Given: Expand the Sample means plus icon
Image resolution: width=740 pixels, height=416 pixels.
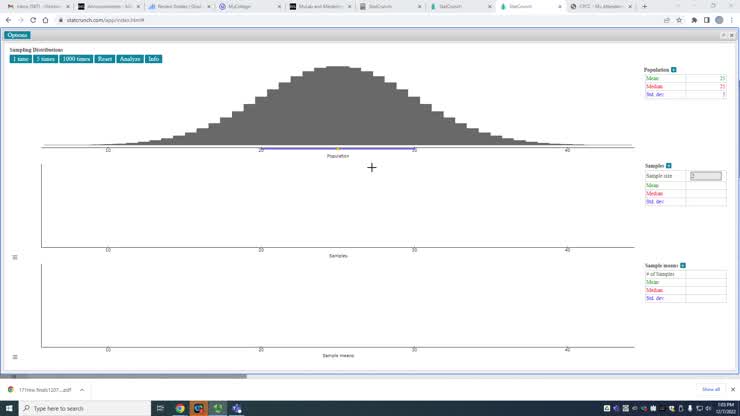Looking at the screenshot, I should coord(681,266).
